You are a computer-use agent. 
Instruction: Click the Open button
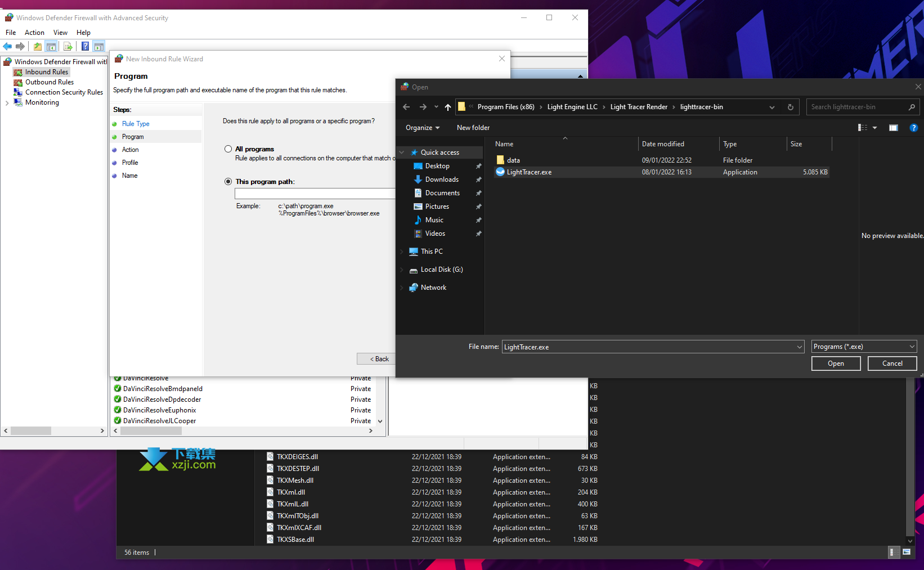click(x=836, y=363)
